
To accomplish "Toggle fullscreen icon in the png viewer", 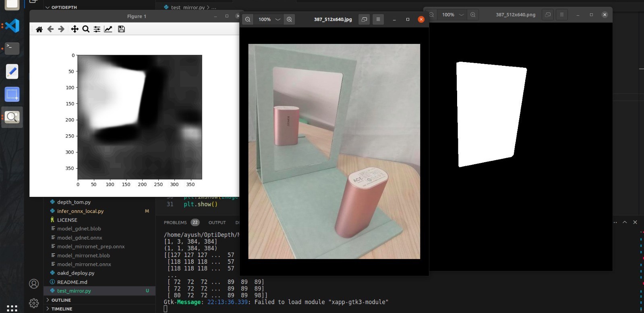I will point(548,15).
